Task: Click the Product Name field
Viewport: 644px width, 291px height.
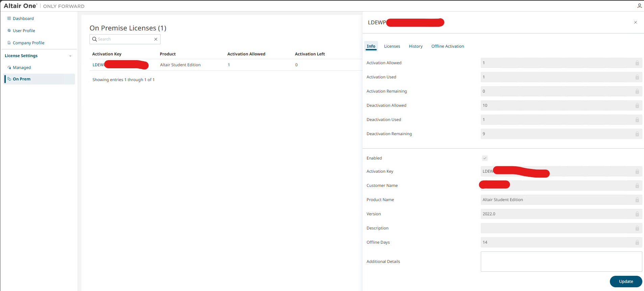Action: pyautogui.click(x=561, y=200)
